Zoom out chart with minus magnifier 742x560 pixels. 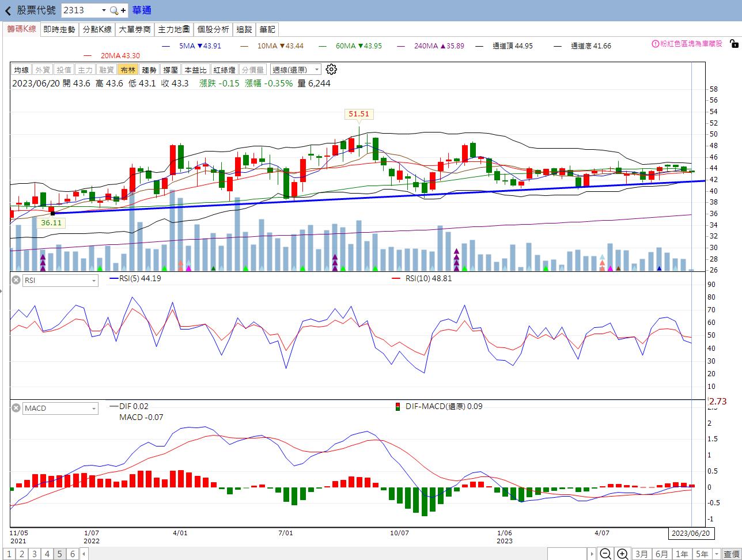tap(605, 554)
